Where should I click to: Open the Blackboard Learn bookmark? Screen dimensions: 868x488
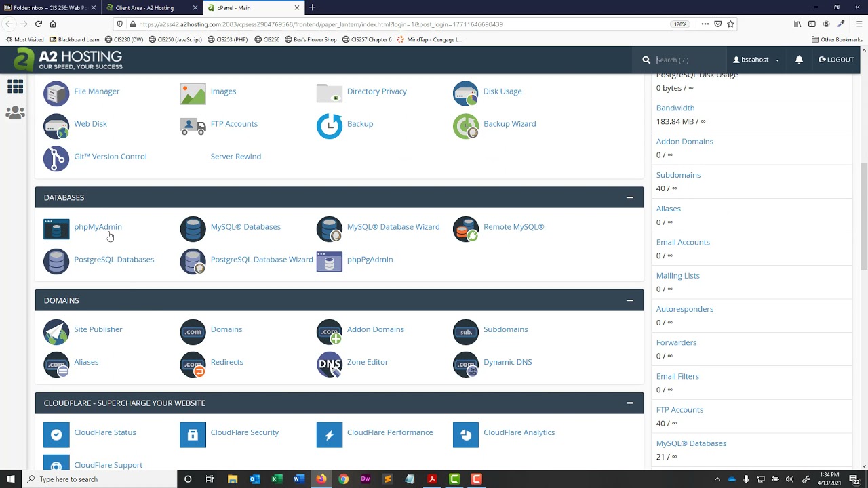pos(74,39)
